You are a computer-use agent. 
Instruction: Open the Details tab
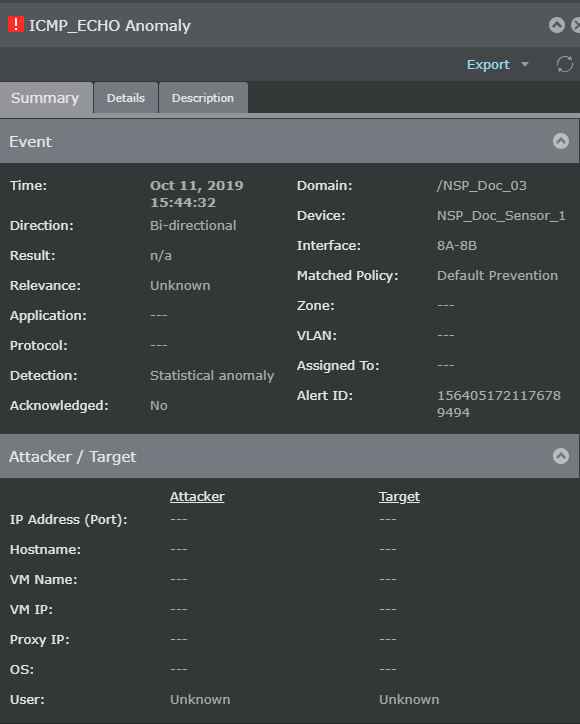point(126,98)
